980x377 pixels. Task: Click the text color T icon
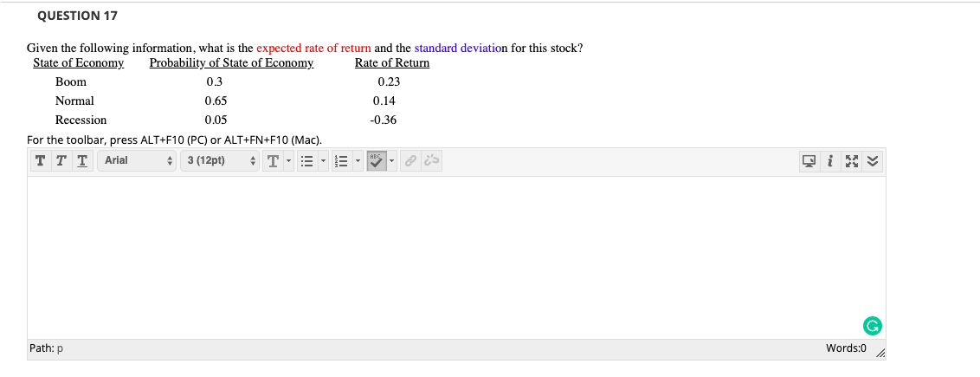point(273,160)
